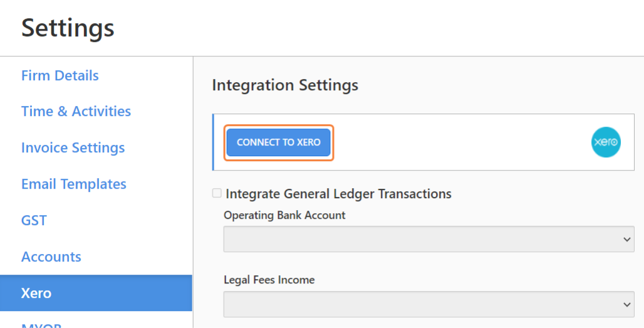The image size is (644, 328).
Task: Click the Settings page title
Action: [x=68, y=28]
